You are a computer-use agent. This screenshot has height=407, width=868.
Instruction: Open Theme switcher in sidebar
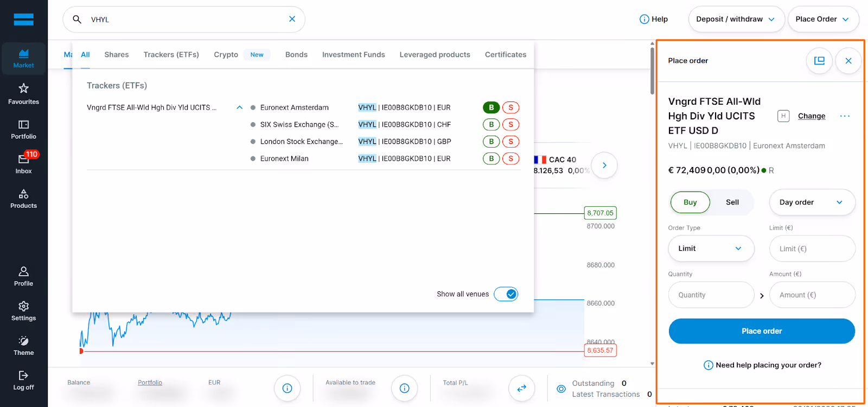coord(23,346)
